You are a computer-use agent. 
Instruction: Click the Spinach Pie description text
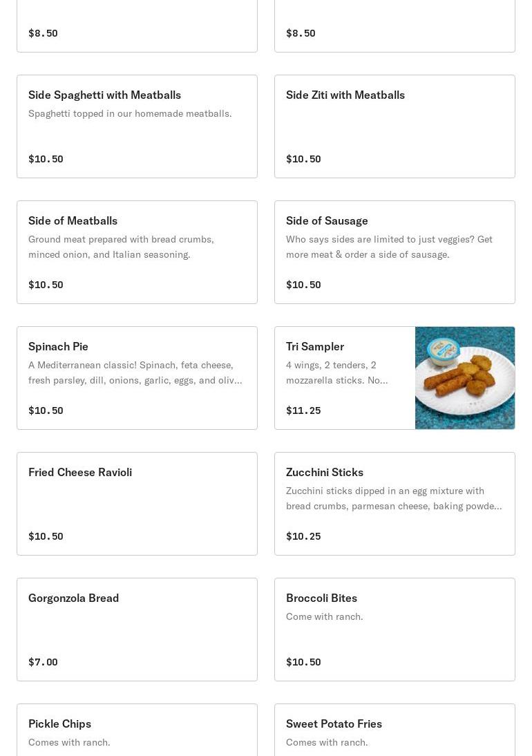[x=135, y=372]
